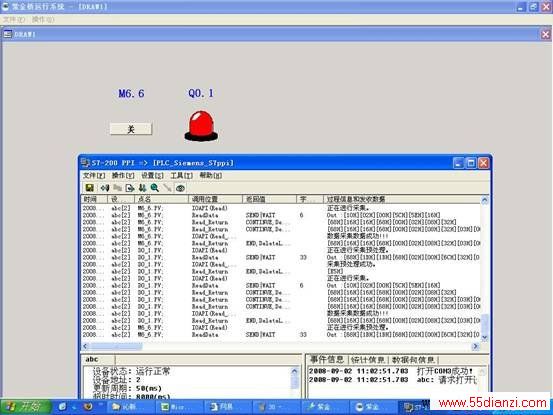Click the download arrows toolbar icon
This screenshot has width=553, height=415.
pyautogui.click(x=142, y=188)
